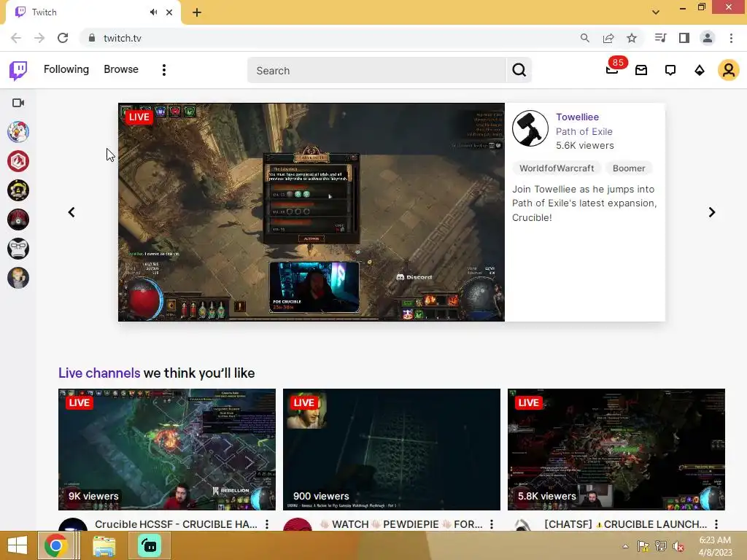The height and width of the screenshot is (560, 747).
Task: Reload the twitch.tv page
Action: pos(63,38)
